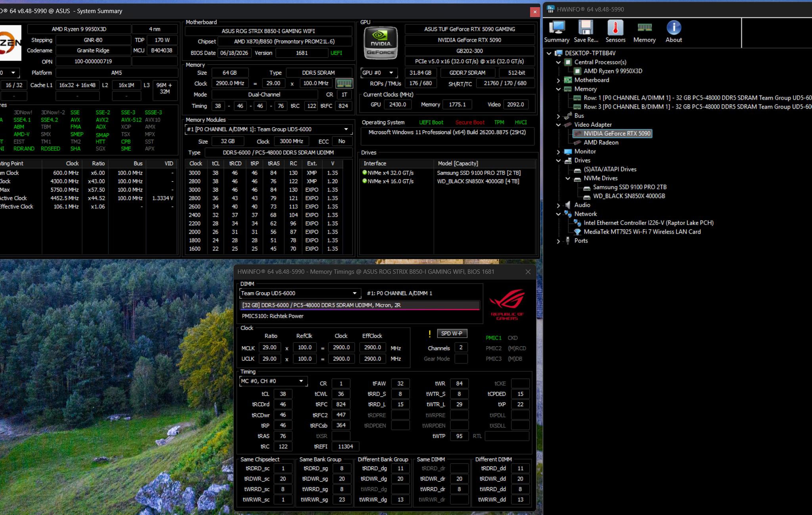This screenshot has width=812, height=515.
Task: Select the PMIC2 indicator
Action: coord(494,348)
